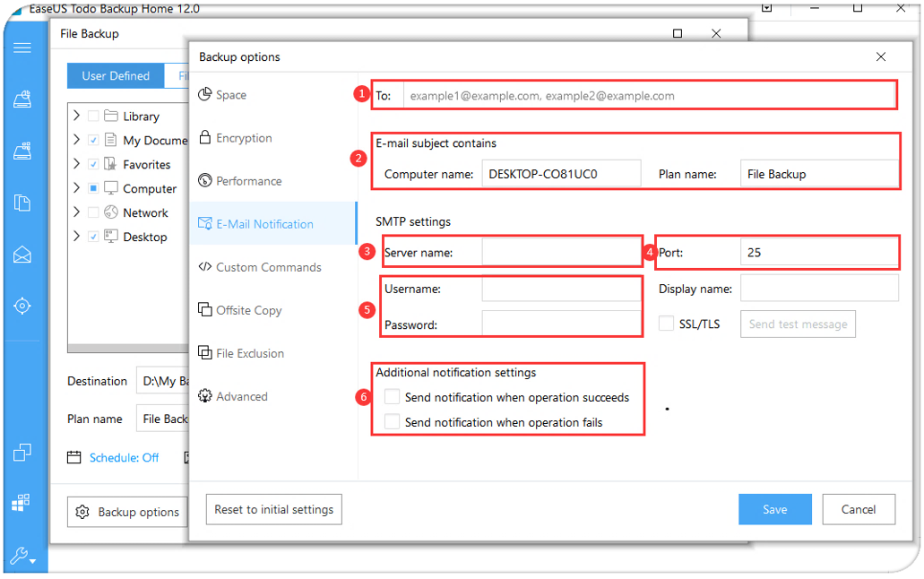Open the File Exclusion section
The image size is (924, 579).
pos(273,352)
